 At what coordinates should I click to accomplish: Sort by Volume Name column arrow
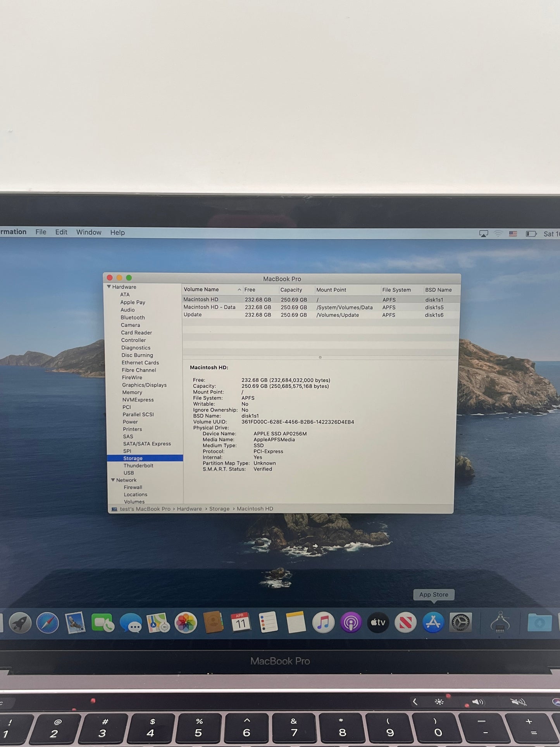click(239, 290)
